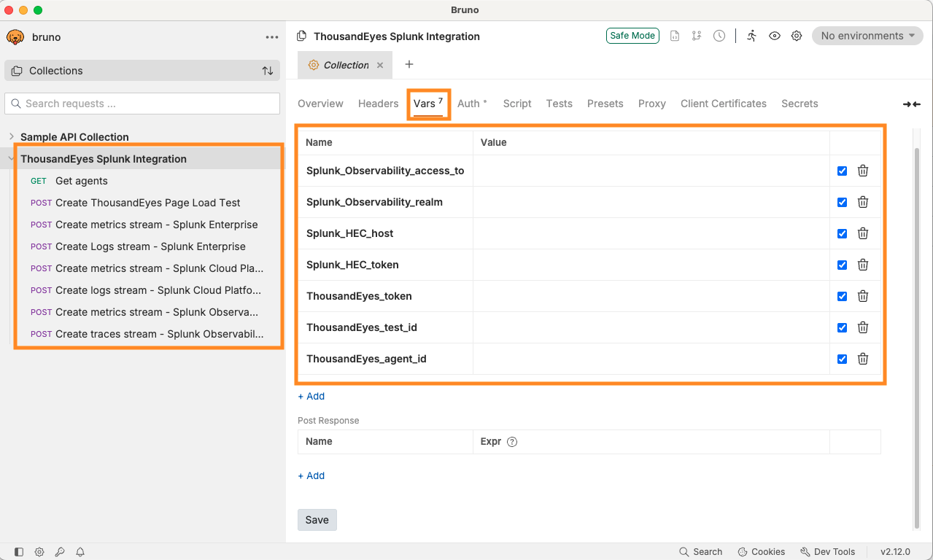933x560 pixels.
Task: Click Dev Tools in status bar
Action: pyautogui.click(x=827, y=552)
